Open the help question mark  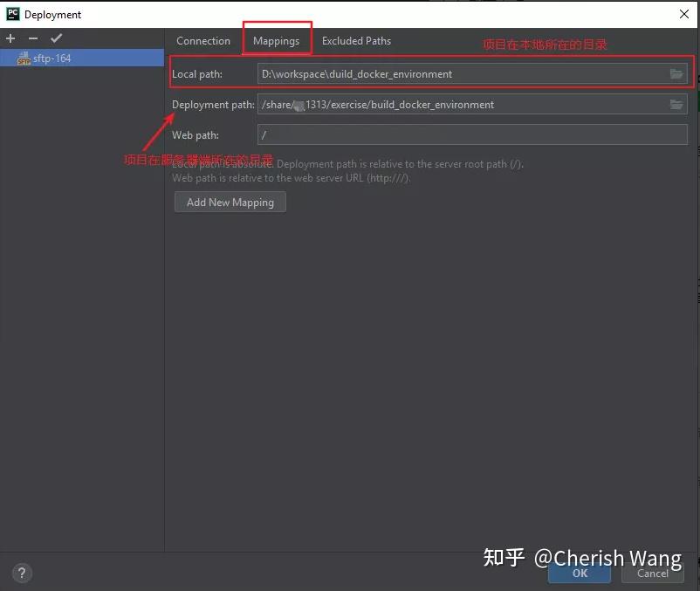21,573
